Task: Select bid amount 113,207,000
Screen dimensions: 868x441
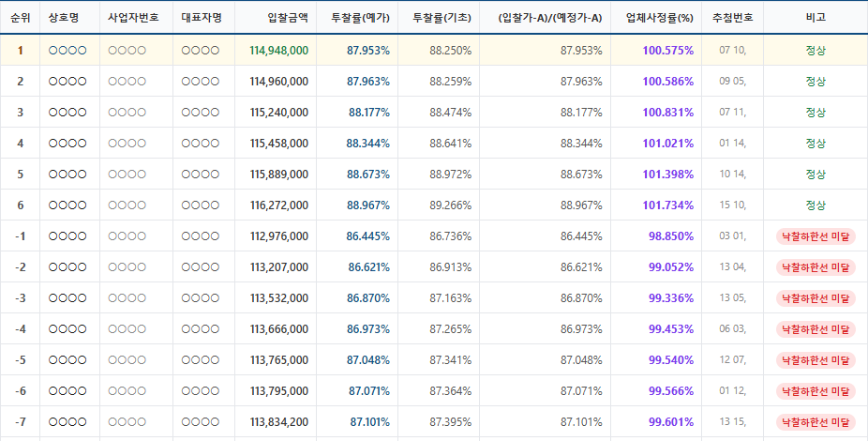Action: (279, 267)
